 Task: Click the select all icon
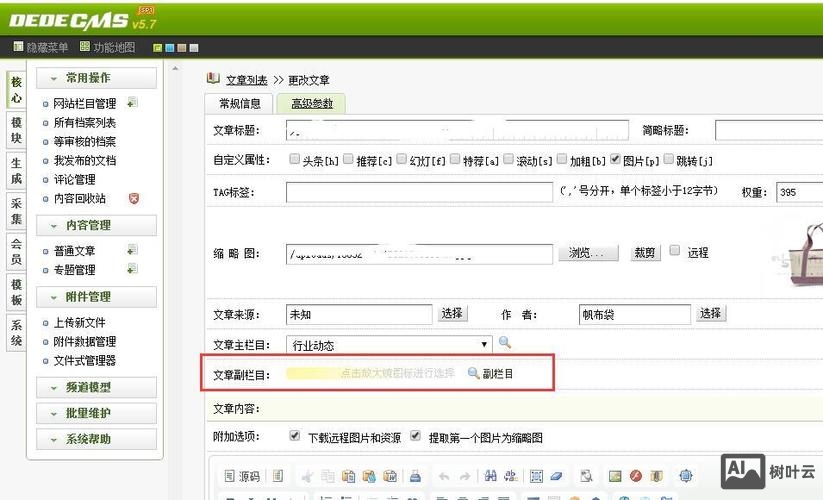click(x=536, y=476)
